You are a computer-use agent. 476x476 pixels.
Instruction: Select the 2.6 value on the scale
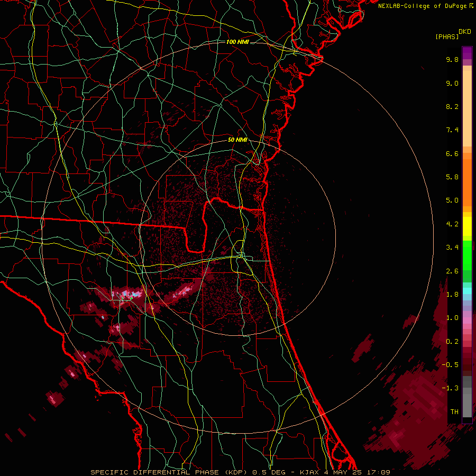click(x=452, y=271)
